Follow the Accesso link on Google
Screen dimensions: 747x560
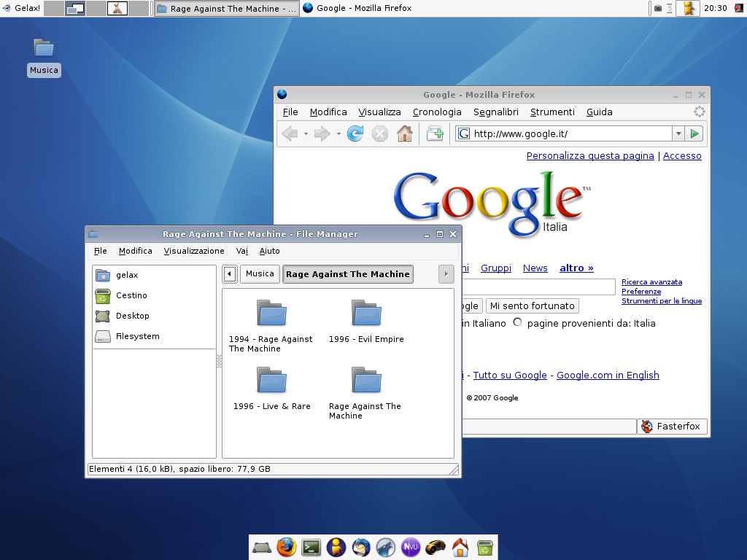point(682,156)
